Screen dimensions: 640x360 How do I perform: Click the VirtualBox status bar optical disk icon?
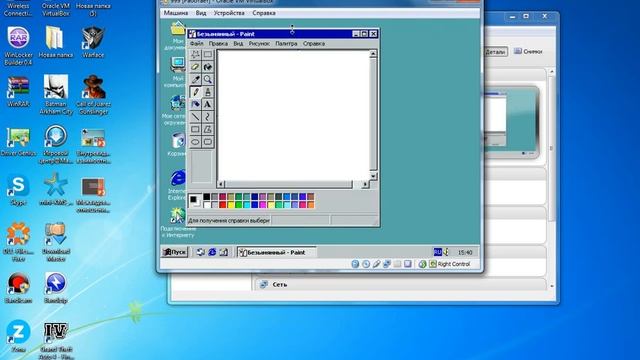click(366, 264)
